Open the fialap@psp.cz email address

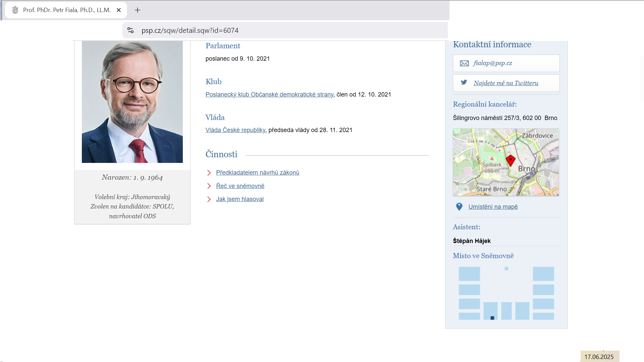point(492,63)
